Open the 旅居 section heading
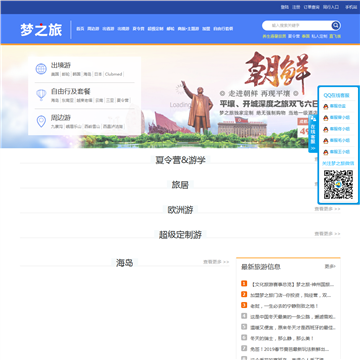The width and height of the screenshot is (360, 360). click(x=180, y=185)
